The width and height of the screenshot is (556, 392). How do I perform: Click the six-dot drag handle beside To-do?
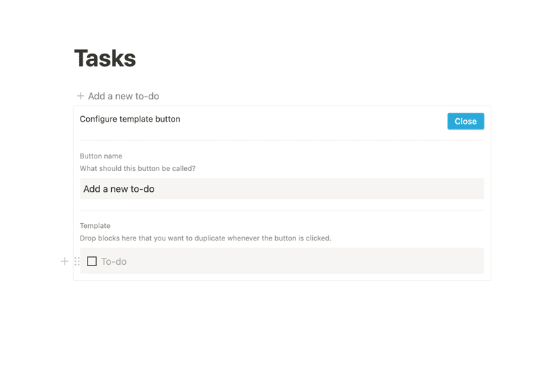[x=77, y=261]
